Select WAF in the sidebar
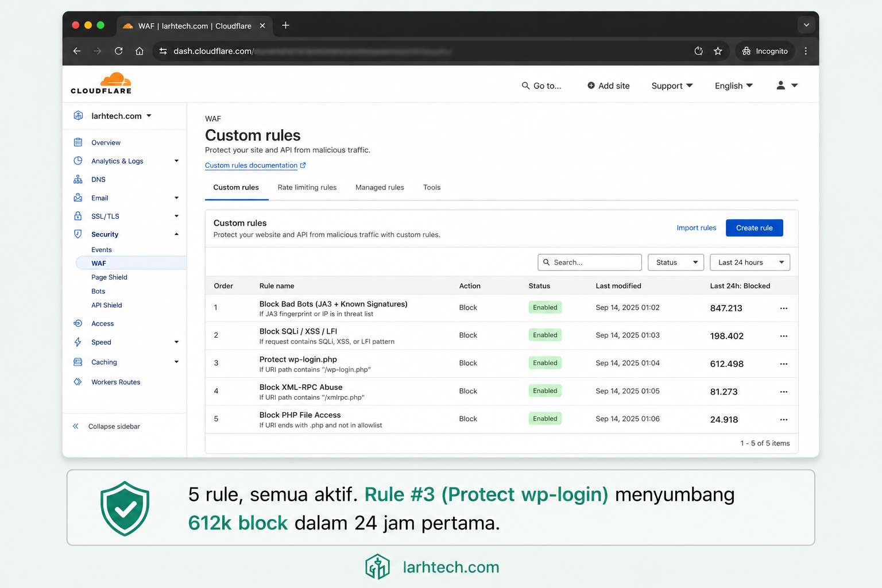882x588 pixels. 131,263
